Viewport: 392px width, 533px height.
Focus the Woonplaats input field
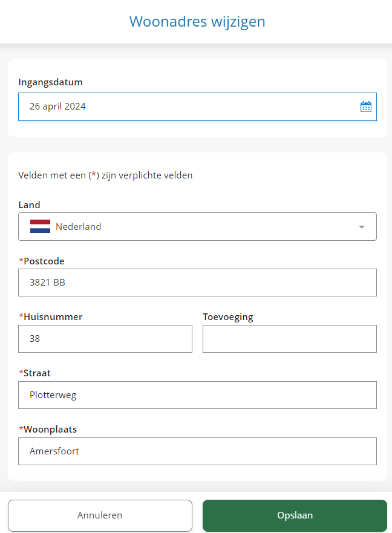click(197, 451)
